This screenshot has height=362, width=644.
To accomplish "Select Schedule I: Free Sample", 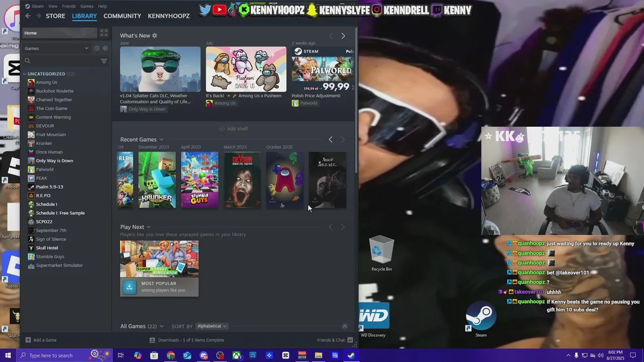I will click(60, 213).
